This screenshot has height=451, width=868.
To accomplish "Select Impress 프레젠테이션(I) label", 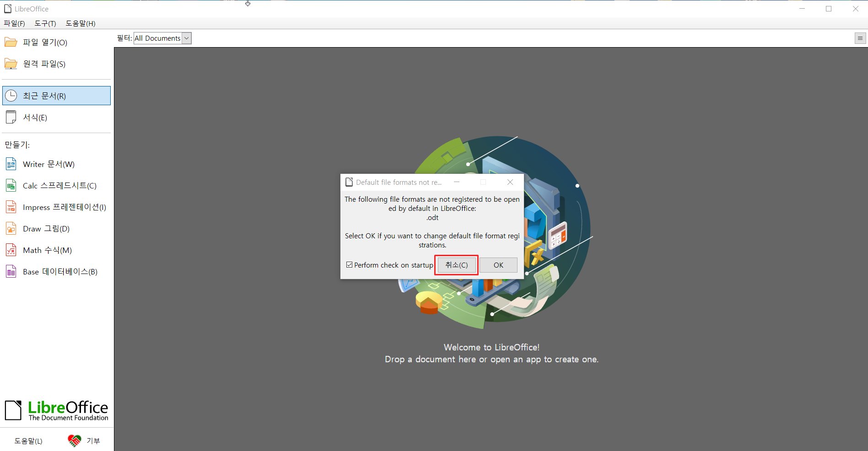I will pyautogui.click(x=65, y=207).
